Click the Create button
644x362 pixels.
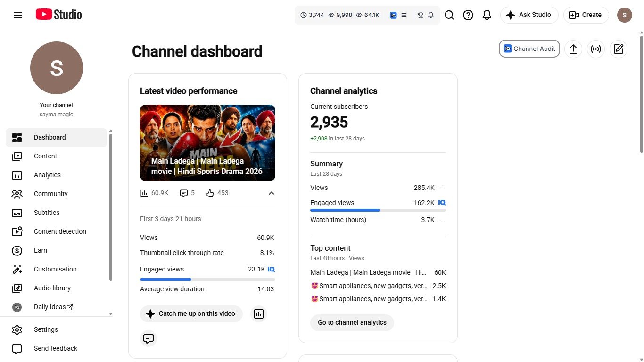[x=586, y=15]
